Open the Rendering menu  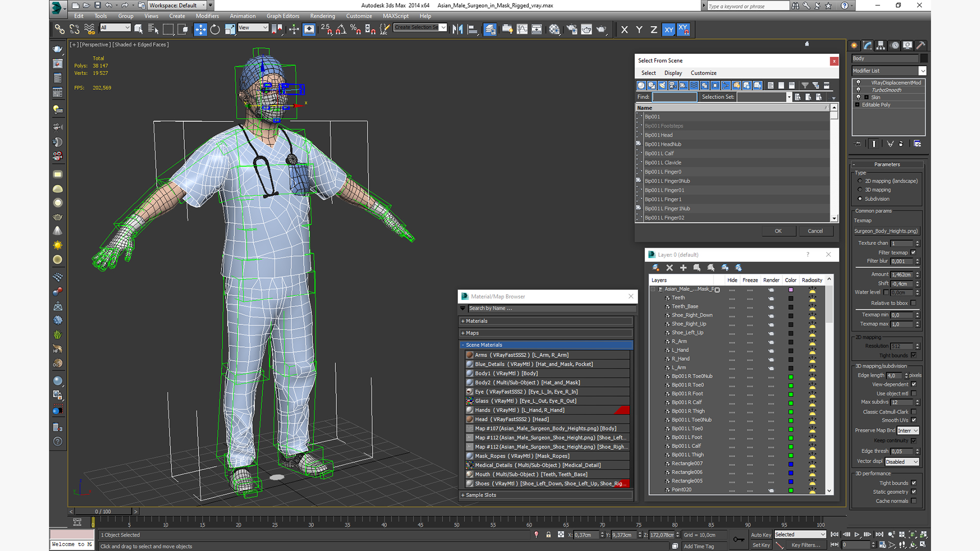[323, 16]
